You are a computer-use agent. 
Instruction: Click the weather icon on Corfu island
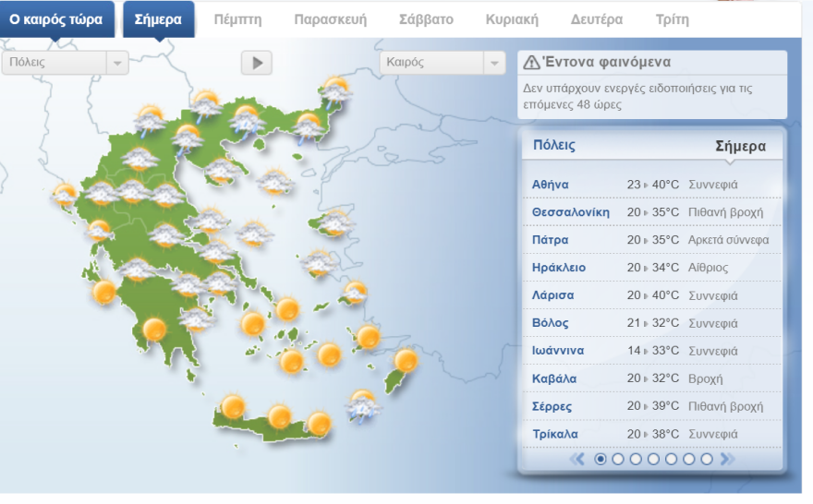[65, 195]
